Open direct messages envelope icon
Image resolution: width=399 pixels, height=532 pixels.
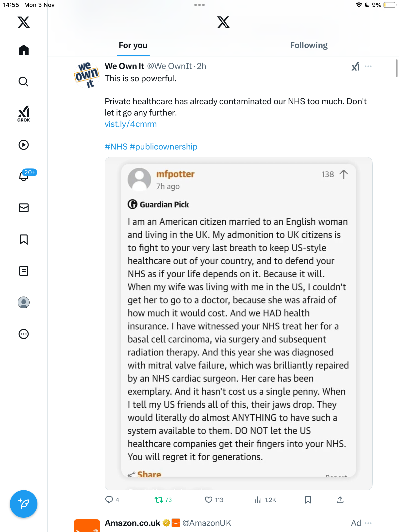click(x=24, y=208)
